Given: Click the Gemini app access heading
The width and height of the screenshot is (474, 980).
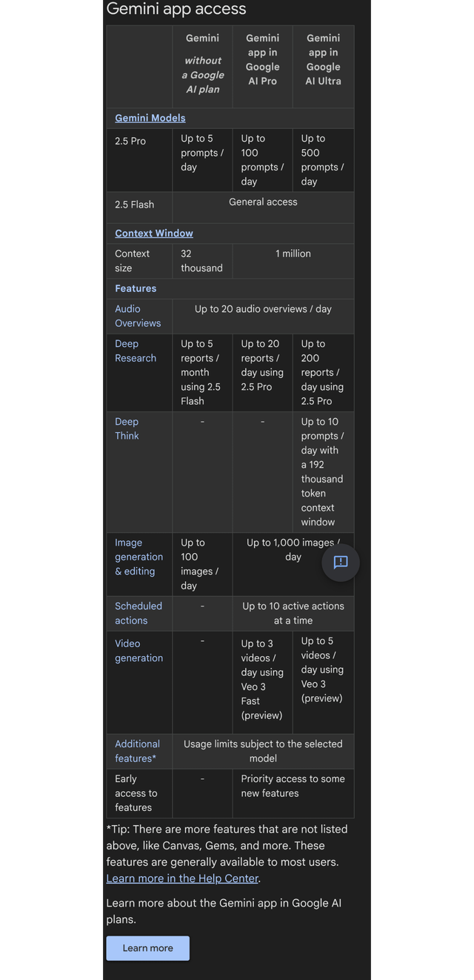Looking at the screenshot, I should point(176,9).
